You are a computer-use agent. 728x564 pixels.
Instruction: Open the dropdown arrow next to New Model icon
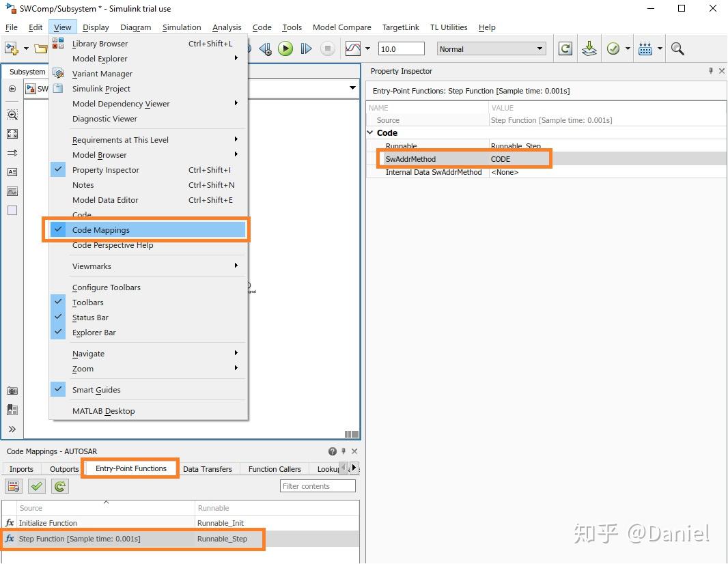(x=26, y=48)
